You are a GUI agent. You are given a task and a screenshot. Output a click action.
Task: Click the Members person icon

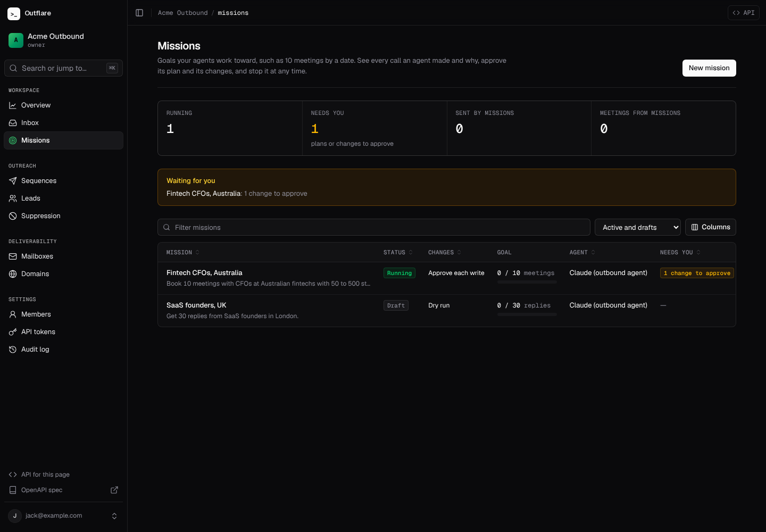[x=13, y=314]
